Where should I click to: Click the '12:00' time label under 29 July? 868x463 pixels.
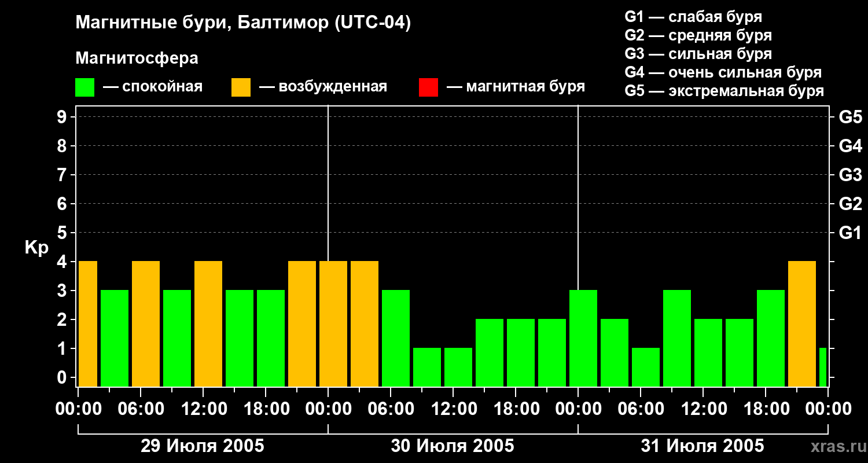(203, 409)
